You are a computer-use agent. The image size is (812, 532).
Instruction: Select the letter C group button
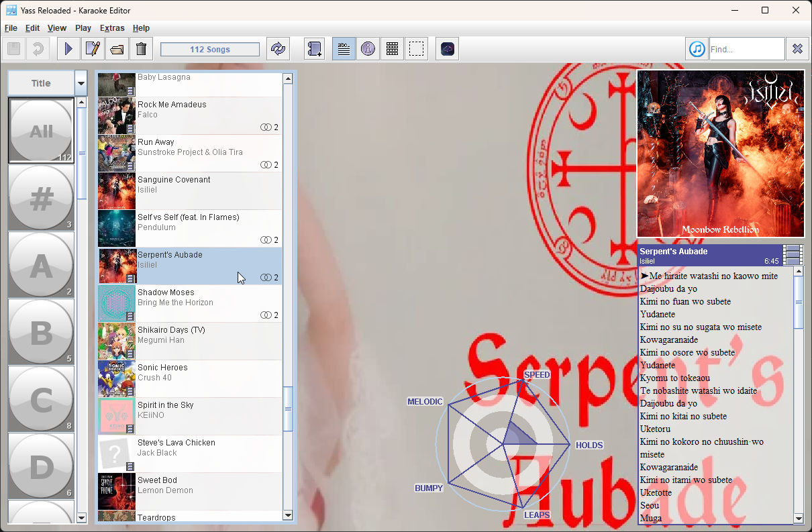pos(41,399)
